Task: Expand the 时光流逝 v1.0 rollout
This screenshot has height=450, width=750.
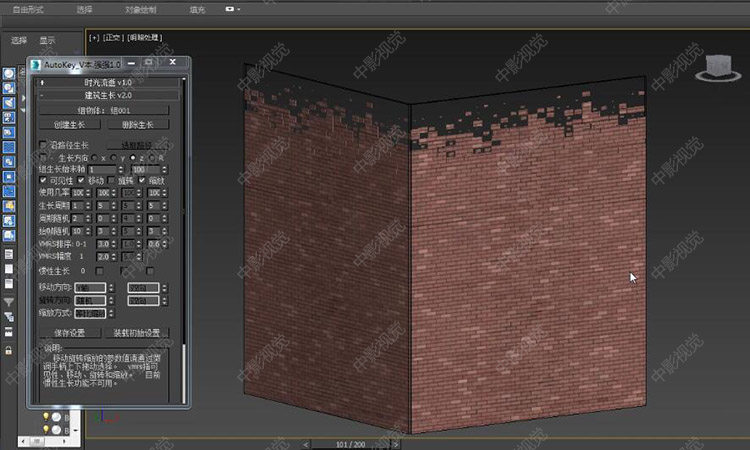Action: pos(107,82)
